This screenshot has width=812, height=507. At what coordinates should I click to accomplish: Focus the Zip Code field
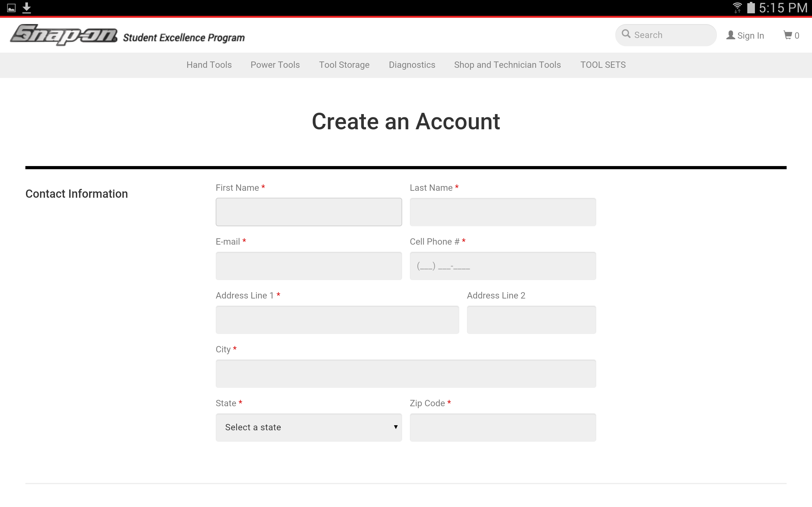click(x=502, y=427)
